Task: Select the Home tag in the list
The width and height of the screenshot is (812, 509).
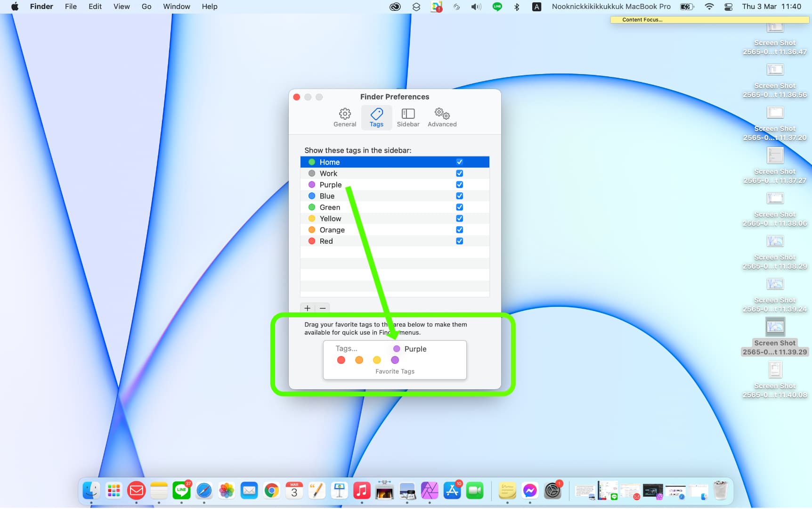Action: point(330,162)
